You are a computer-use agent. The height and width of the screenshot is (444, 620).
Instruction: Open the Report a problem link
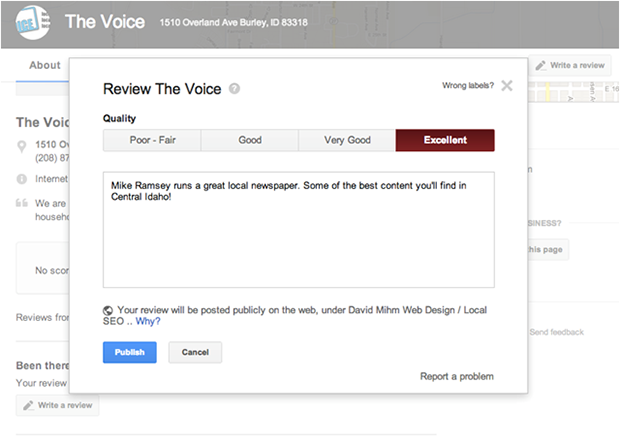pyautogui.click(x=457, y=377)
